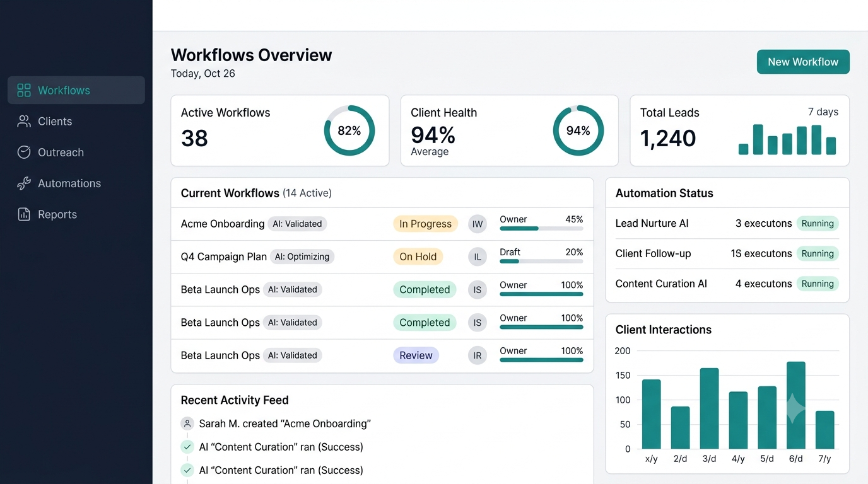
Task: Click the AI: Optimizing tag
Action: point(302,256)
